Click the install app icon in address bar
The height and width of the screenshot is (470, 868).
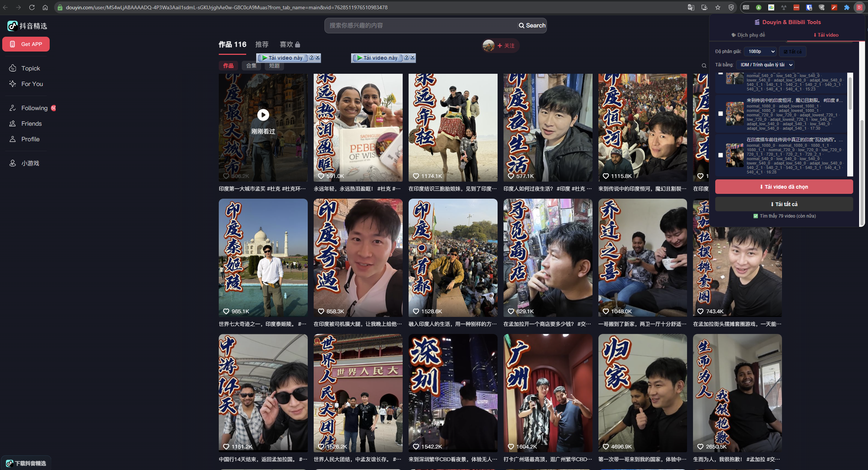click(x=704, y=7)
